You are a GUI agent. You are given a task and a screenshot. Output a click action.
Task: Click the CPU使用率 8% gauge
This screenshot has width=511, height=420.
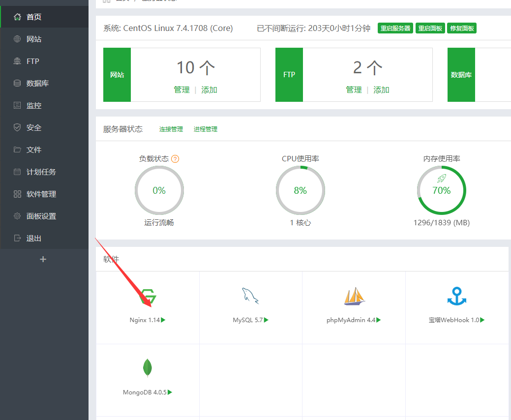pyautogui.click(x=301, y=190)
